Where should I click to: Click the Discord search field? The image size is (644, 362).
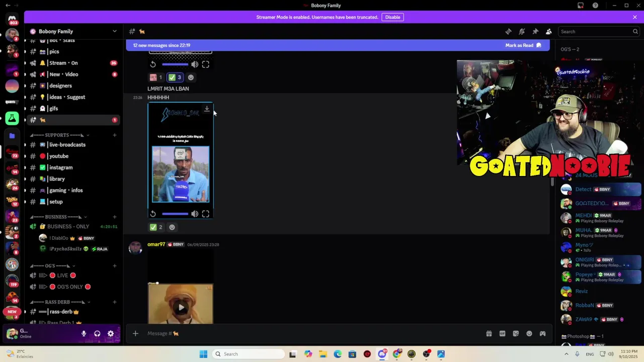599,31
